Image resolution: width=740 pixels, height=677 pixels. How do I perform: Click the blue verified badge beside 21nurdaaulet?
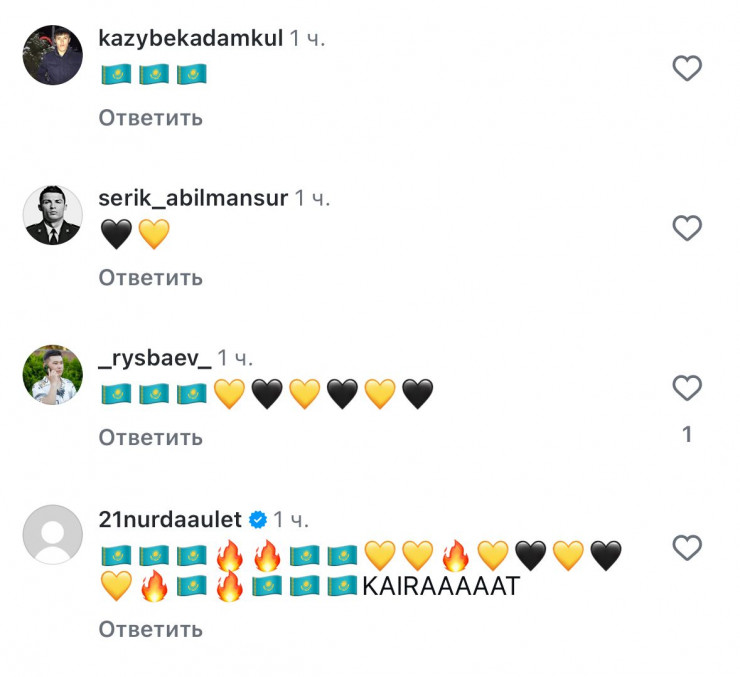[x=258, y=520]
